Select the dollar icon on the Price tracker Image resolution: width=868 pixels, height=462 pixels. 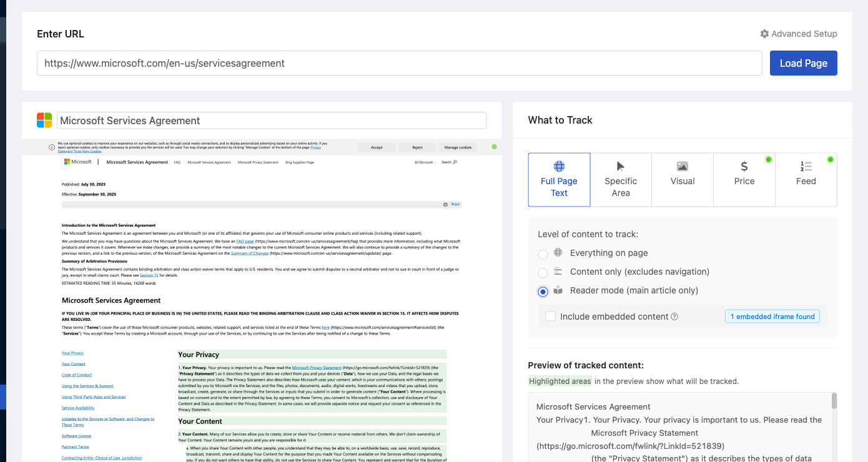tap(744, 165)
